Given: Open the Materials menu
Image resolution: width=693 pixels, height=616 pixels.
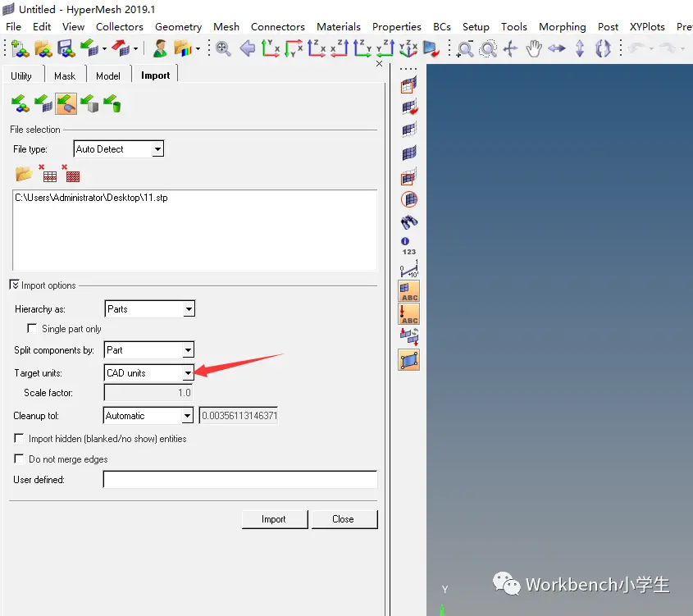Looking at the screenshot, I should (x=339, y=26).
